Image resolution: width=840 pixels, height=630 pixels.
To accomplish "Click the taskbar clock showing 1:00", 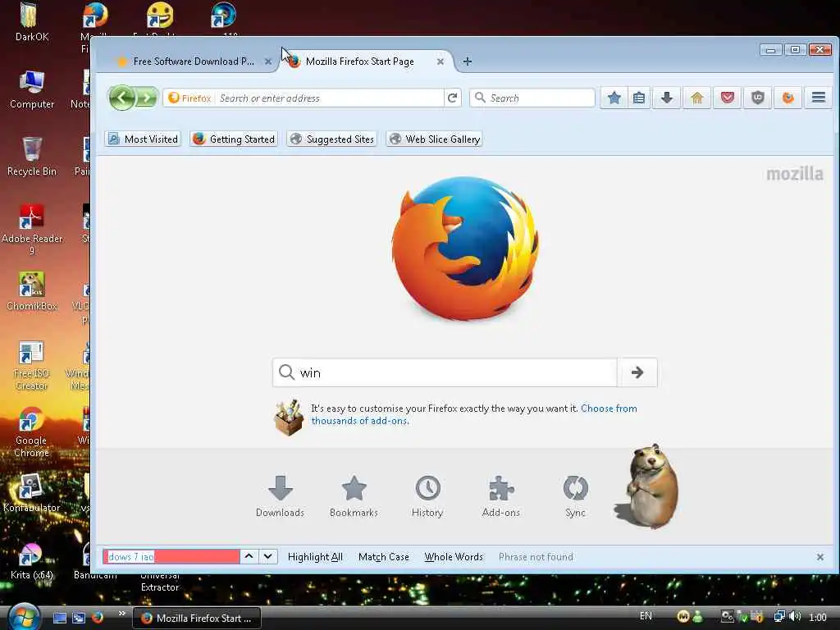I will pos(818,618).
